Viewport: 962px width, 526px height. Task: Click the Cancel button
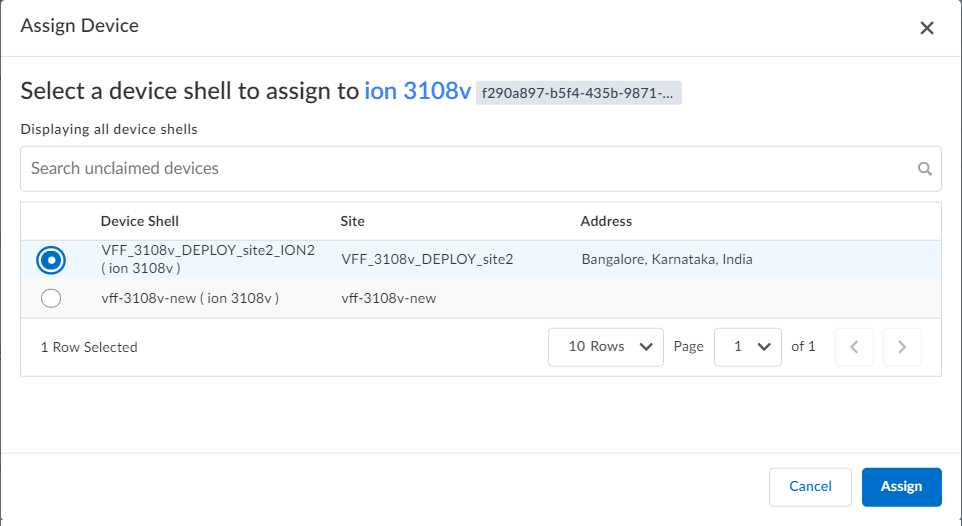[810, 486]
